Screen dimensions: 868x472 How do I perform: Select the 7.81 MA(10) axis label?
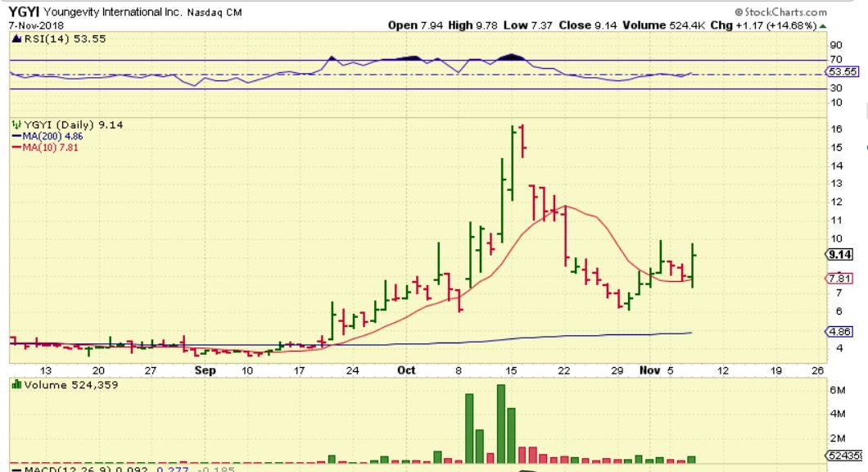click(839, 278)
